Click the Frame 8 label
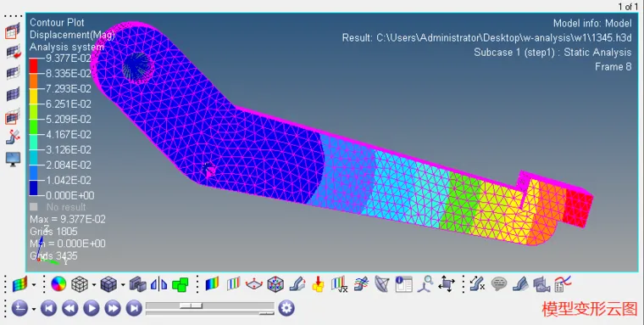This screenshot has height=325, width=644. 613,67
